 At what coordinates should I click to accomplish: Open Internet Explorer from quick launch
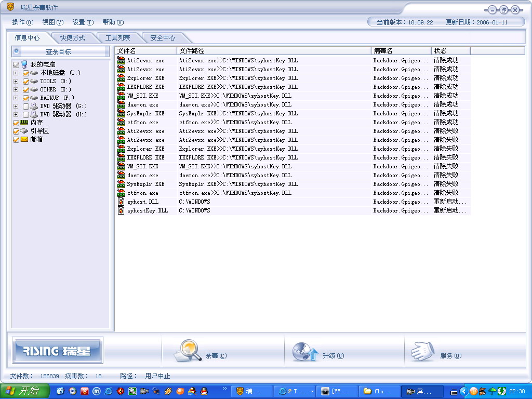pyautogui.click(x=108, y=391)
